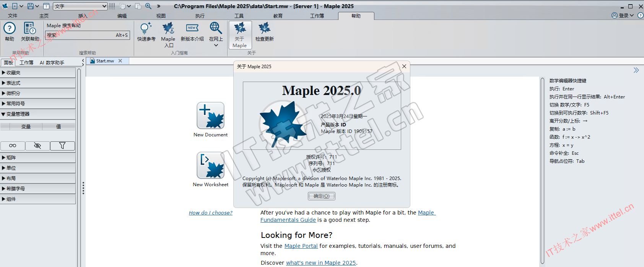Open the dropdown arrow next to new document icon

[21, 6]
